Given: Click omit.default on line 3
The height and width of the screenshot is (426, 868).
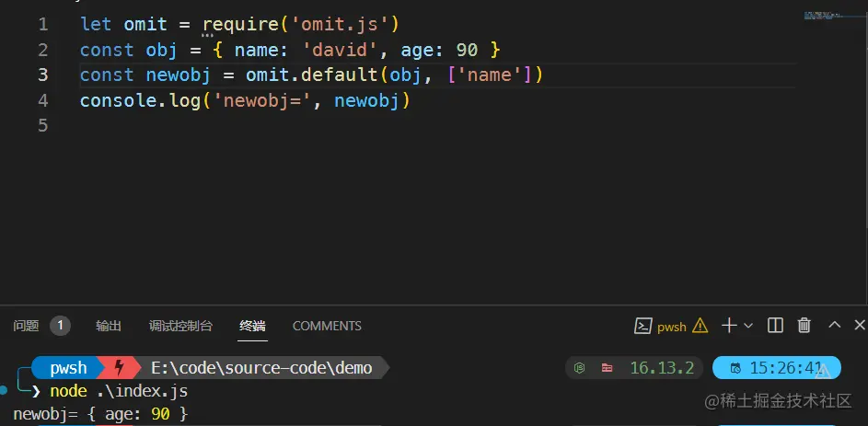Looking at the screenshot, I should [312, 75].
